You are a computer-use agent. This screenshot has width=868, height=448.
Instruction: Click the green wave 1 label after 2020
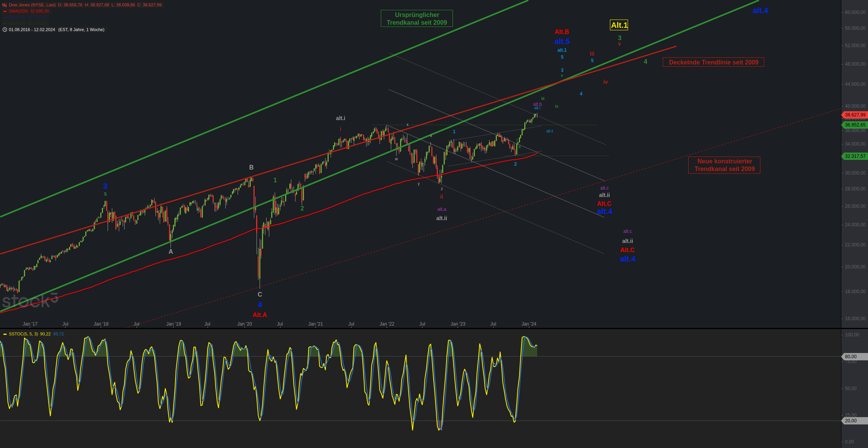[x=275, y=180]
